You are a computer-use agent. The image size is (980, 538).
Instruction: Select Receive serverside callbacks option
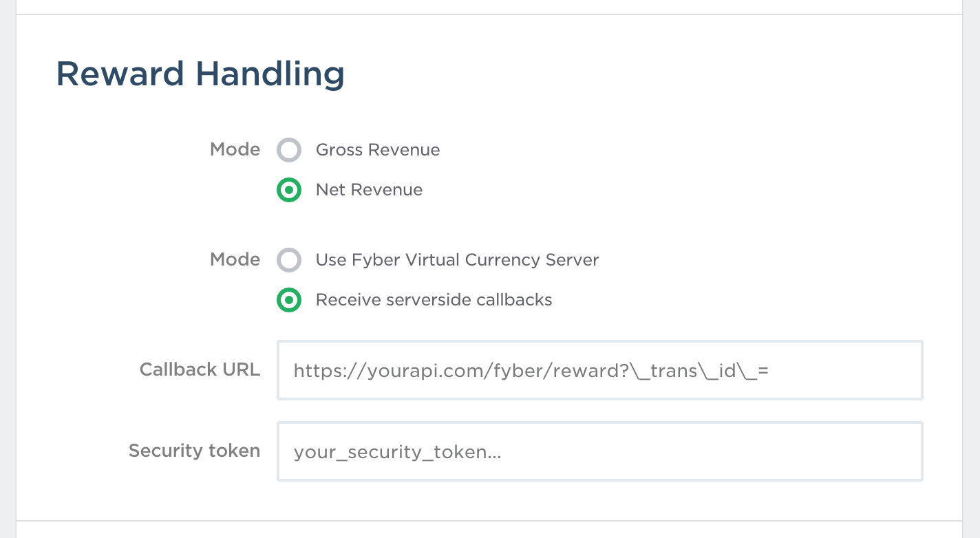tap(289, 300)
